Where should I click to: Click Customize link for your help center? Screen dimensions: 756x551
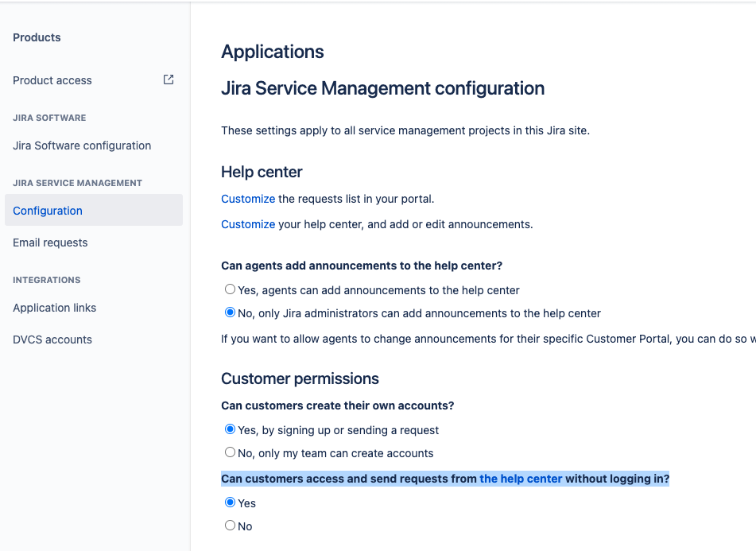coord(248,224)
